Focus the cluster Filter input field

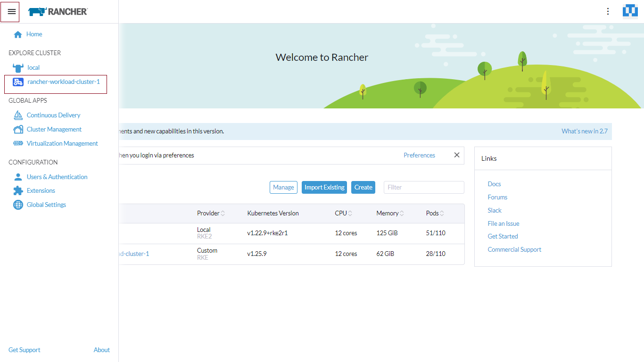point(424,187)
